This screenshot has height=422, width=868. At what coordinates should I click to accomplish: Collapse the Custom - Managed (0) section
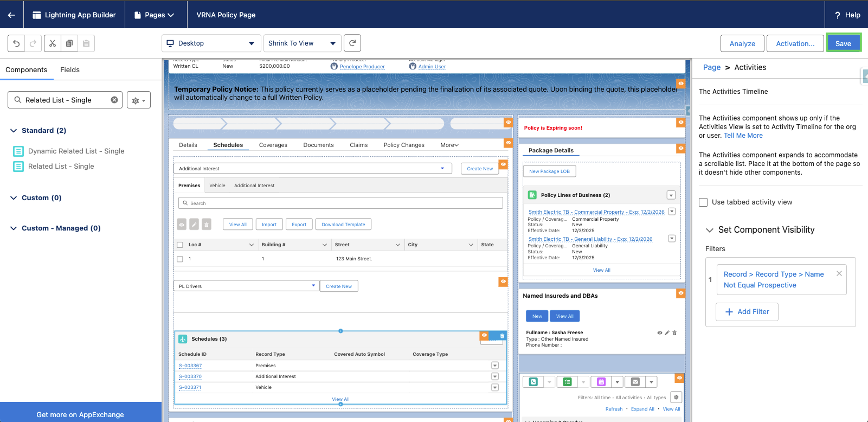point(14,228)
